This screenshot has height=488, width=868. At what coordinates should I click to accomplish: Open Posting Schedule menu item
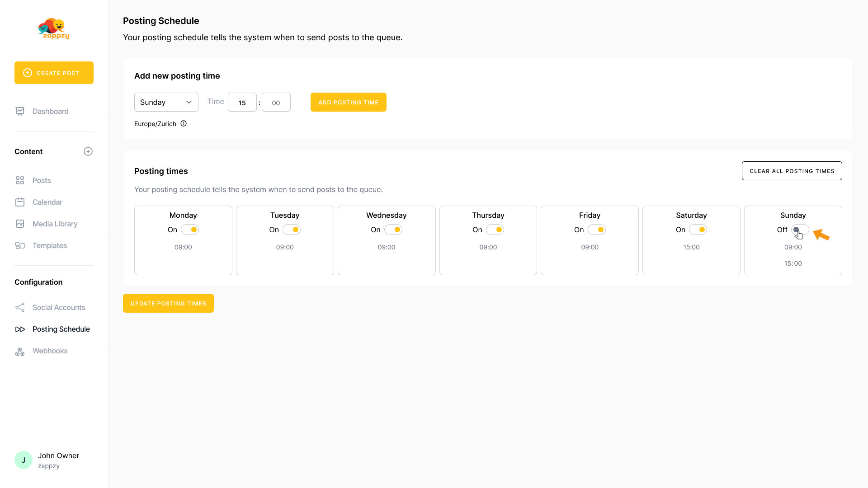pyautogui.click(x=61, y=329)
